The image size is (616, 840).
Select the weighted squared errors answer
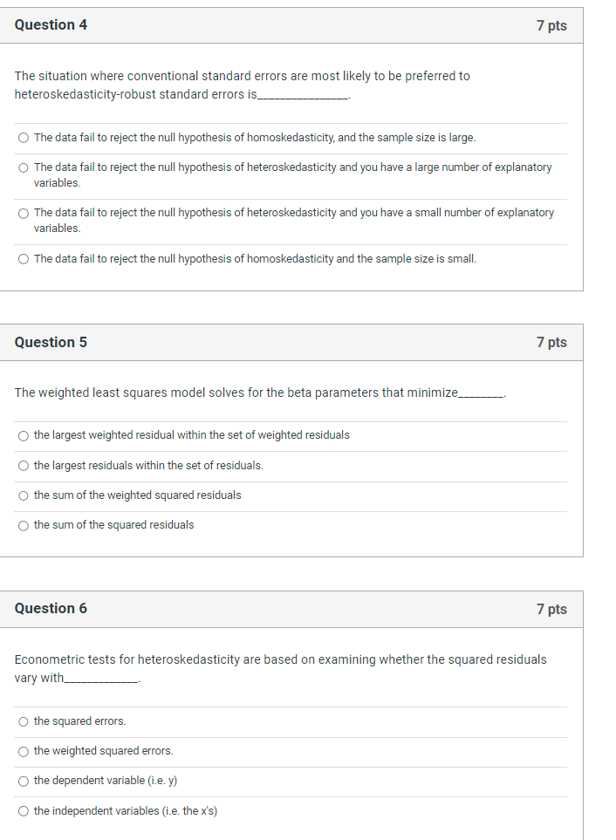coord(22,751)
